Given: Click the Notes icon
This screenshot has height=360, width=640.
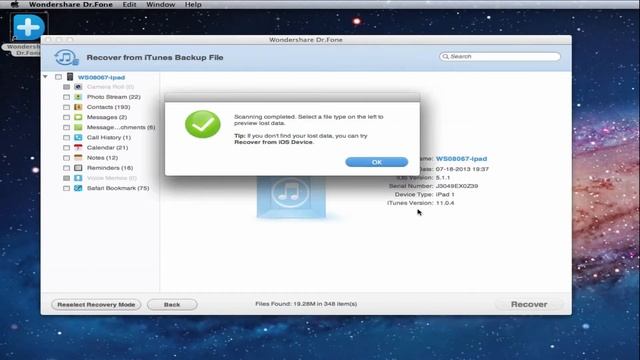Looking at the screenshot, I should [78, 158].
